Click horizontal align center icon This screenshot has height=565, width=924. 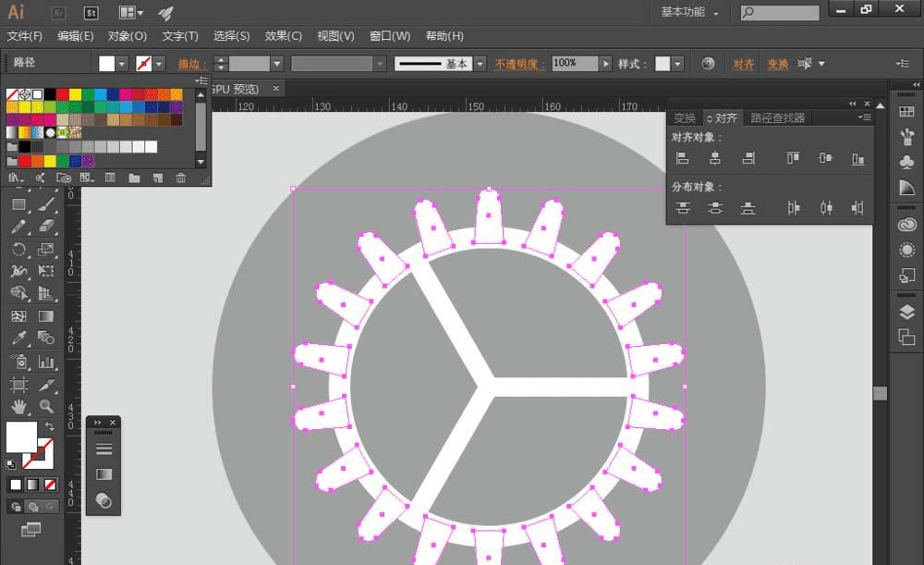coord(715,158)
